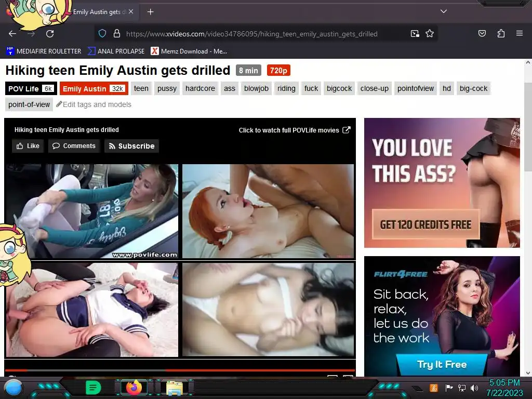Select the close-up tag
The width and height of the screenshot is (532, 399).
click(x=374, y=88)
